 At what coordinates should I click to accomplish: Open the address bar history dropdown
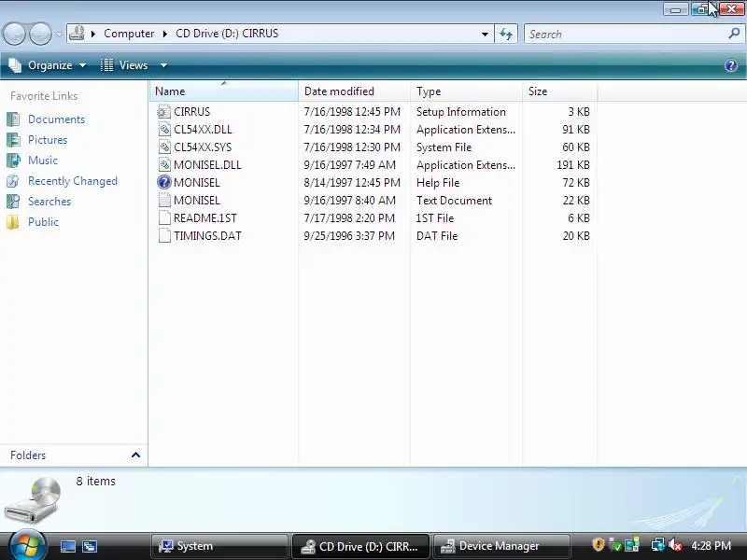pyautogui.click(x=485, y=35)
